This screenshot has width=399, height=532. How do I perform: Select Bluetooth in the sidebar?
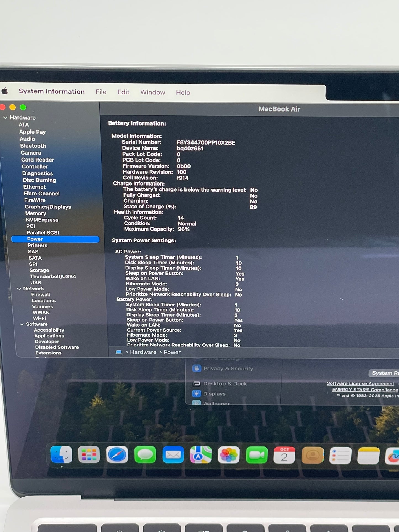[x=33, y=146]
